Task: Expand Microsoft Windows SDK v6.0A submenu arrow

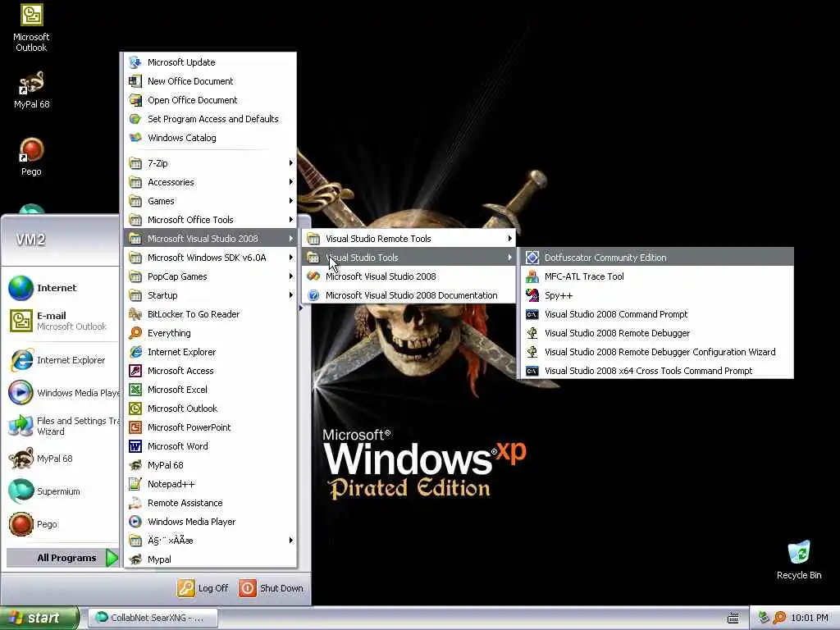Action: (x=290, y=258)
